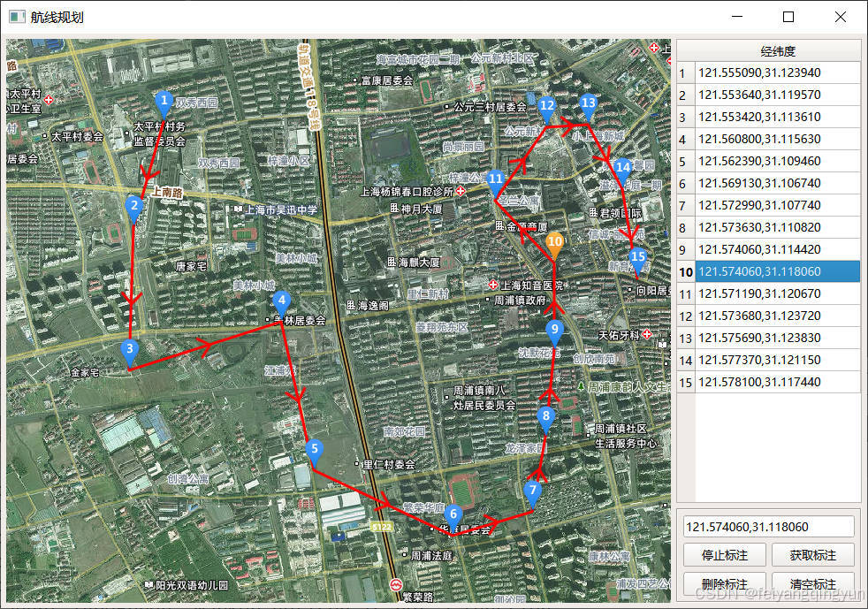
Task: Select row 121.577370,31.121150
Action: click(x=778, y=360)
